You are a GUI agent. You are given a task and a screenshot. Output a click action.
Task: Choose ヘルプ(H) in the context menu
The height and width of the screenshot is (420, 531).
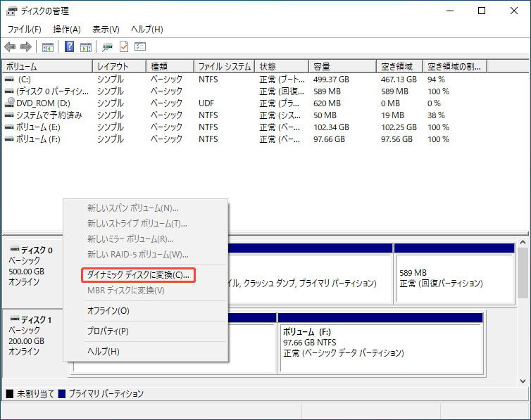click(x=146, y=351)
